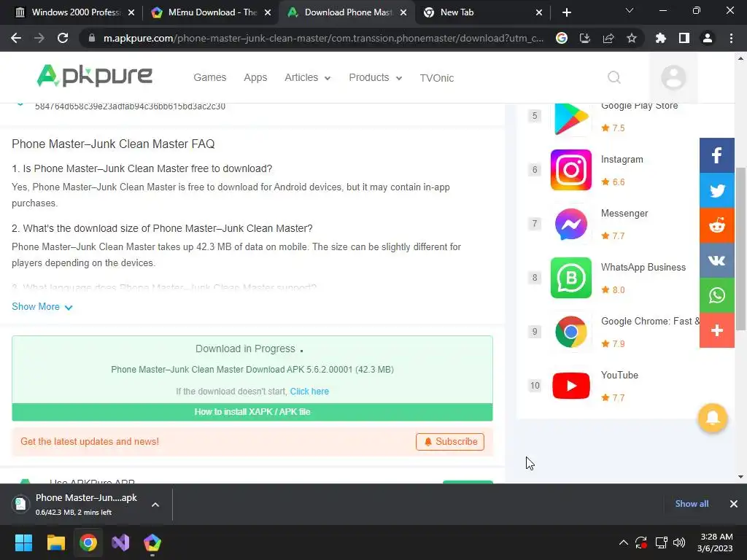The width and height of the screenshot is (747, 560).
Task: Click the user avatar profile icon
Action: tap(673, 77)
